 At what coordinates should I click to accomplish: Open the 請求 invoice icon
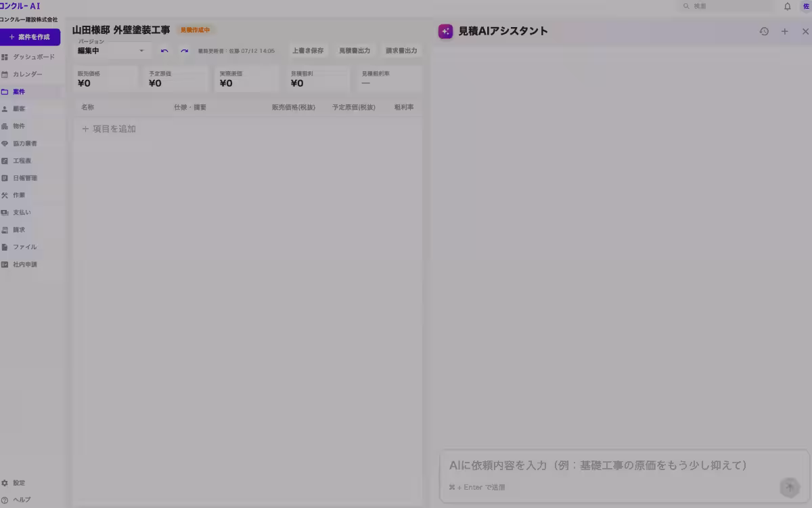click(x=5, y=230)
